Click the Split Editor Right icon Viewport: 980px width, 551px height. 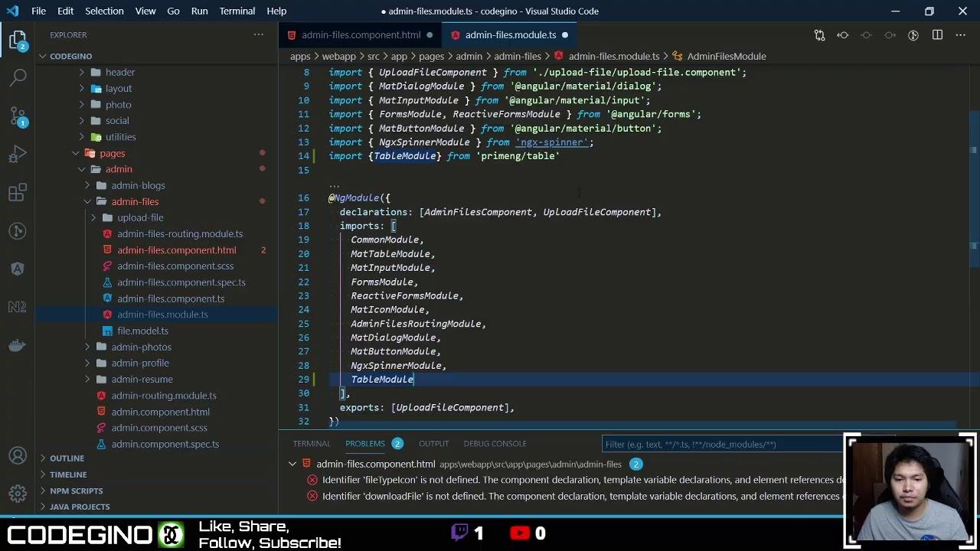[x=937, y=35]
